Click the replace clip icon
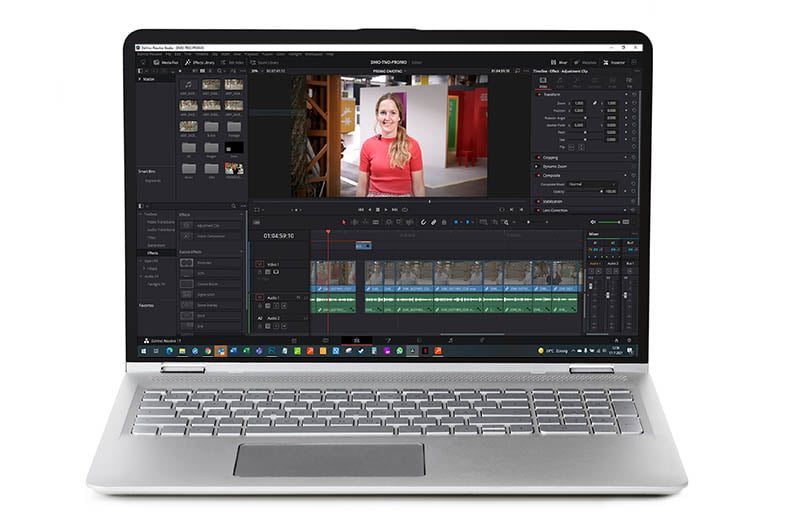The height and width of the screenshot is (530, 800). click(409, 222)
